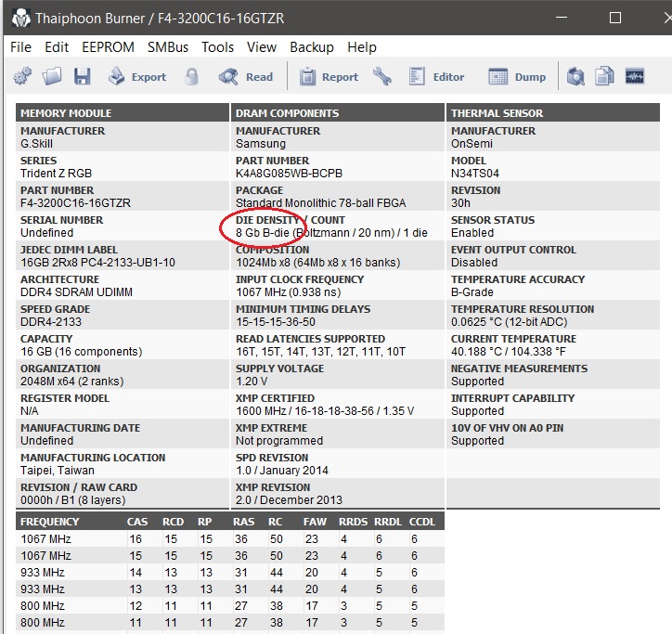Select SPD revision 1.0 / January 2014
Screen dimensions: 672x634
point(281,471)
